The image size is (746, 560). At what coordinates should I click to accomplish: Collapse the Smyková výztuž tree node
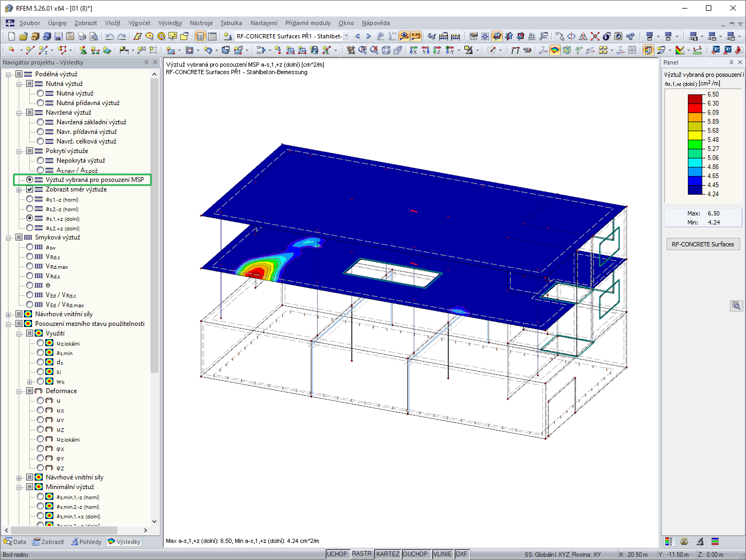click(9, 237)
